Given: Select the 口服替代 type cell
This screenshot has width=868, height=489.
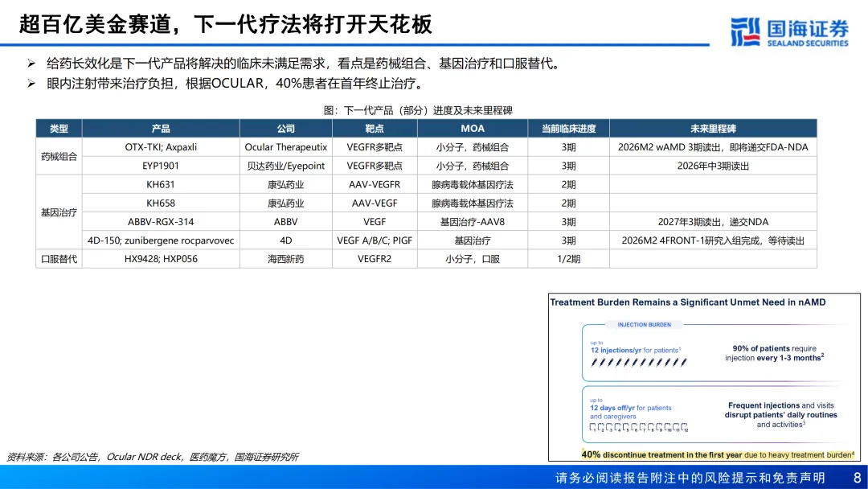Looking at the screenshot, I should (x=59, y=259).
